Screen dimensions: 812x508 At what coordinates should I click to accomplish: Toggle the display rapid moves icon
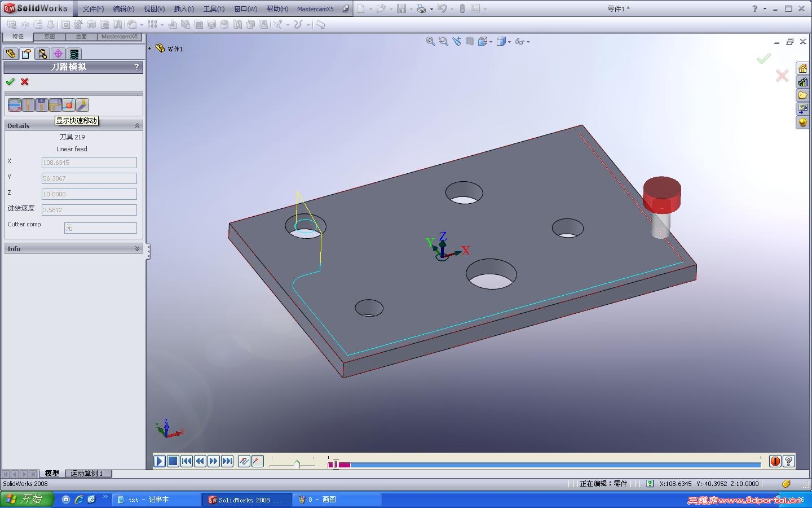pyautogui.click(x=55, y=105)
